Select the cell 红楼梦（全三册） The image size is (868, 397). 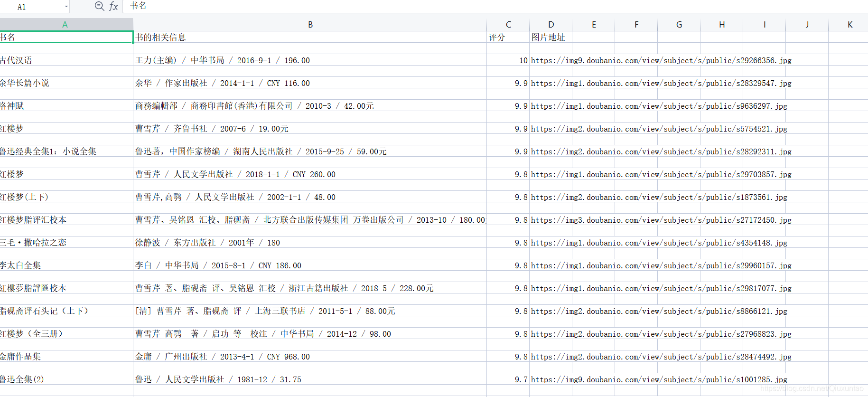click(x=66, y=333)
